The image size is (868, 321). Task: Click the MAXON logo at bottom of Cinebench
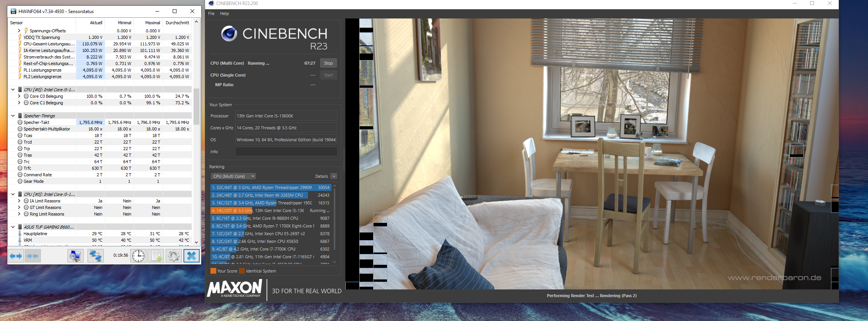click(x=234, y=289)
